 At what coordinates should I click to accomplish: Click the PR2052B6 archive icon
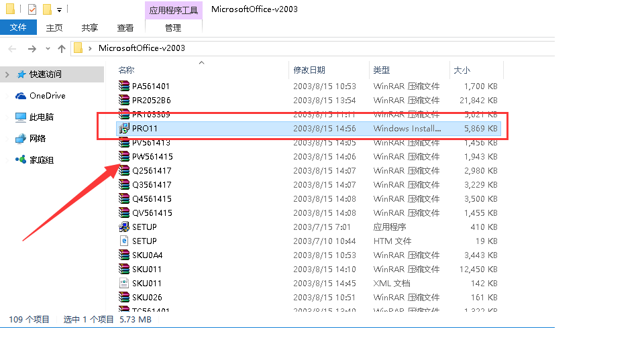[x=124, y=100]
